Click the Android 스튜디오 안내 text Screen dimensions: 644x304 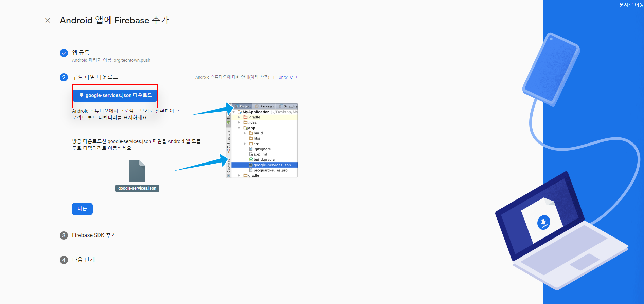232,77
